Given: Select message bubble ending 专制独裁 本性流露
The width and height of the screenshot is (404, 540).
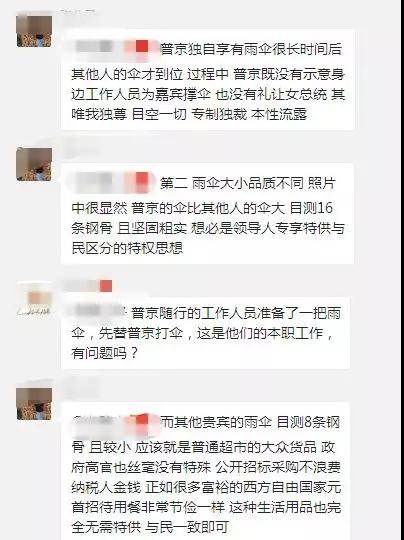Looking at the screenshot, I should coord(208,80).
